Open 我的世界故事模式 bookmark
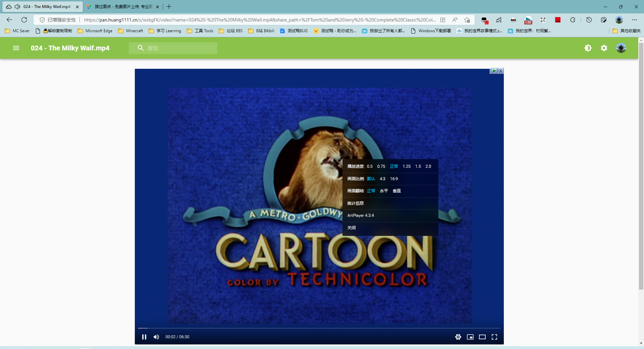The image size is (644, 349). tap(480, 31)
